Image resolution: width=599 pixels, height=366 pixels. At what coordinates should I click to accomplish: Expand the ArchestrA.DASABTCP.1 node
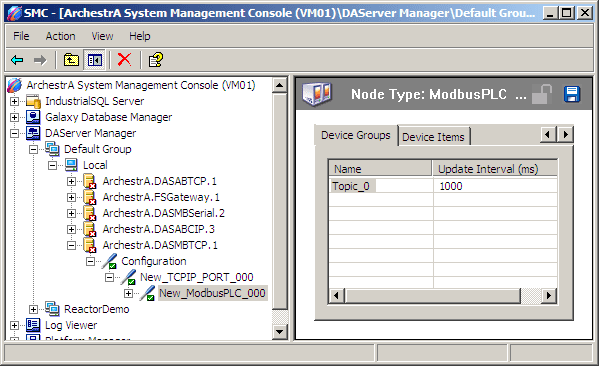[x=71, y=181]
